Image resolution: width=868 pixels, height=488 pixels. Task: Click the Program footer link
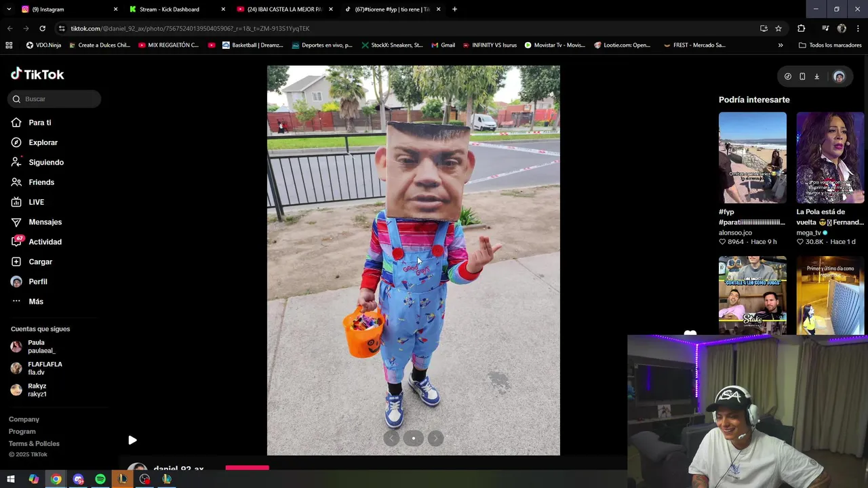click(x=22, y=432)
